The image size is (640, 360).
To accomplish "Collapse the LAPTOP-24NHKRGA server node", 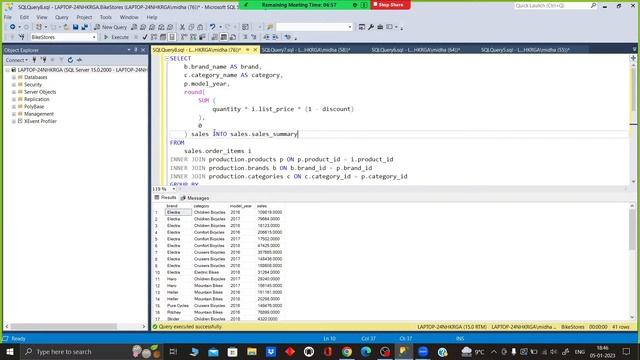I will 7,70.
